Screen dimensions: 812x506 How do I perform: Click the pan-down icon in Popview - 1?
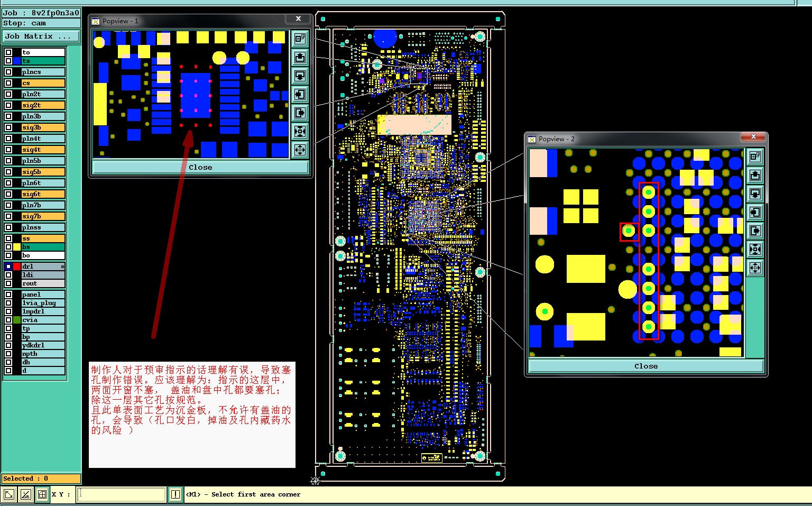pyautogui.click(x=300, y=76)
